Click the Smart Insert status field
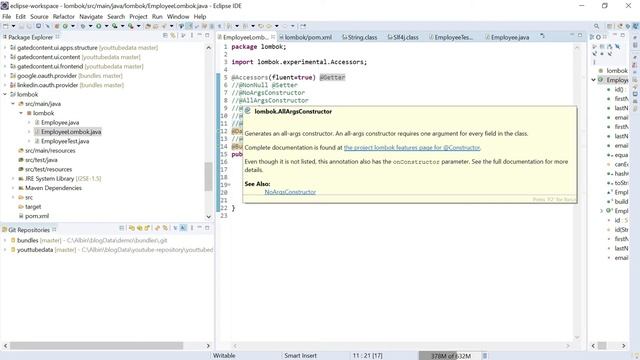 click(300, 356)
